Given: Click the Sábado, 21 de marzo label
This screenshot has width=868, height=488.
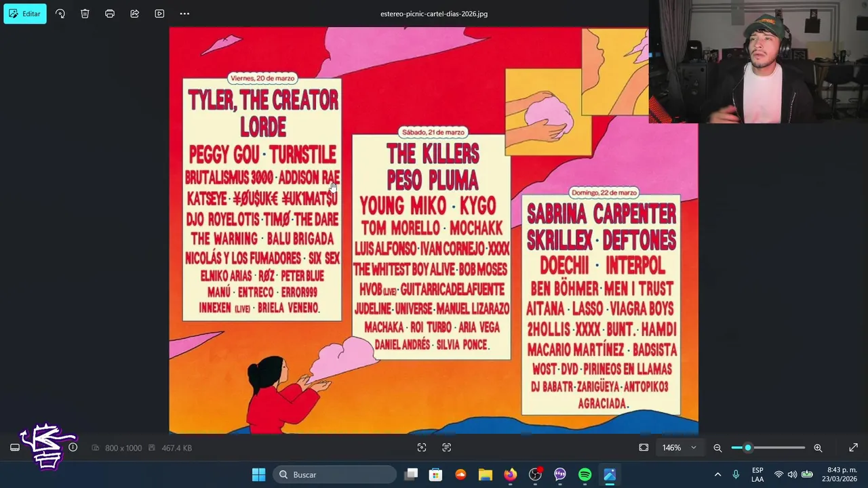Looking at the screenshot, I should [x=433, y=132].
